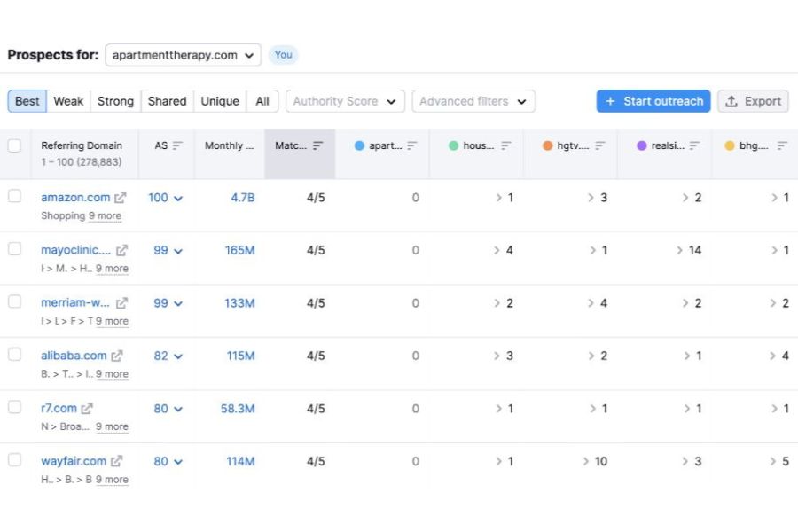Switch to the Weak tab
This screenshot has height=532, width=798.
(68, 101)
